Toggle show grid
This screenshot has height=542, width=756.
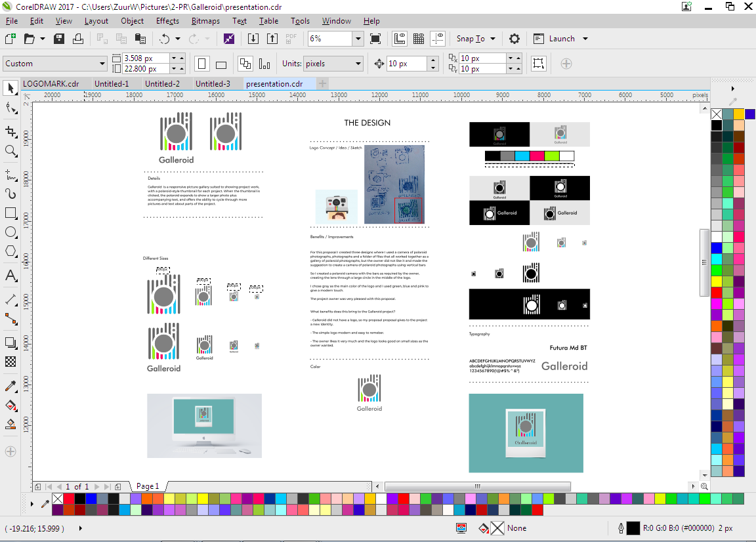point(419,39)
